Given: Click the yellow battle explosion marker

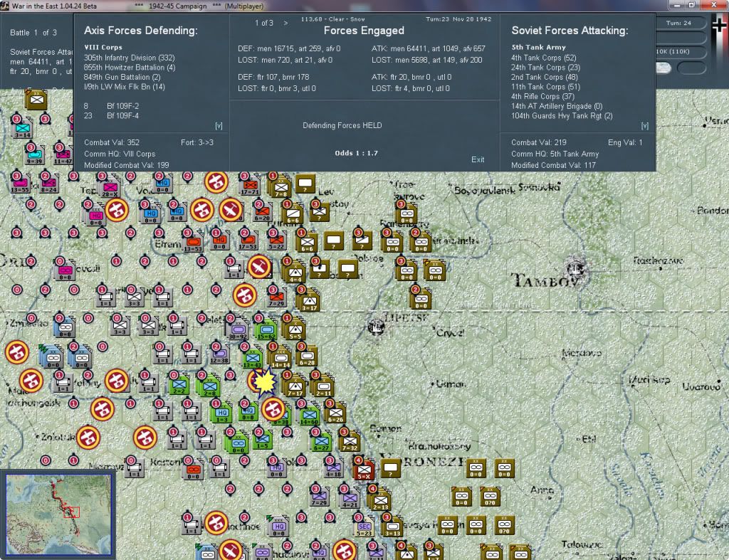Looking at the screenshot, I should click(x=265, y=382).
